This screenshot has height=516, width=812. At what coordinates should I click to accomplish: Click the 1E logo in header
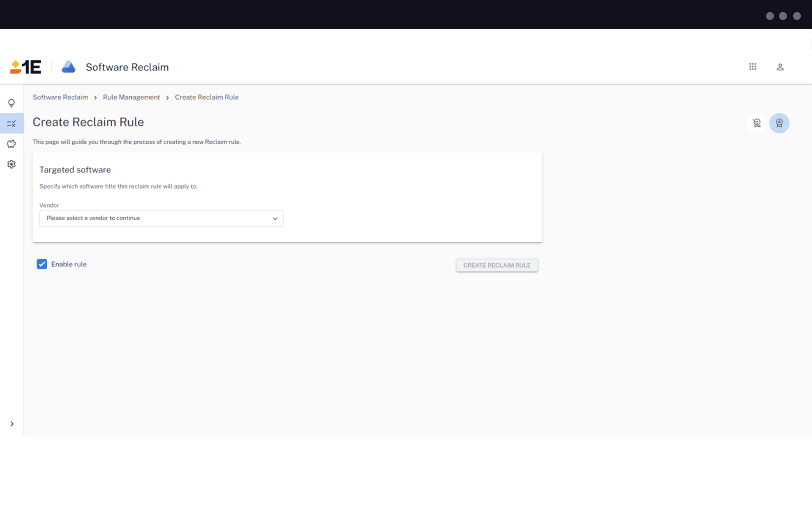click(x=25, y=67)
